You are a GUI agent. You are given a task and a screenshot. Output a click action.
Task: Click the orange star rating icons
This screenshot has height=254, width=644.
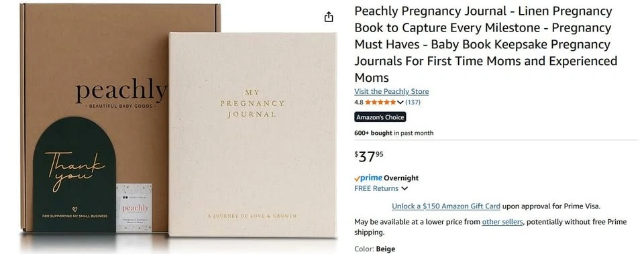tap(380, 102)
